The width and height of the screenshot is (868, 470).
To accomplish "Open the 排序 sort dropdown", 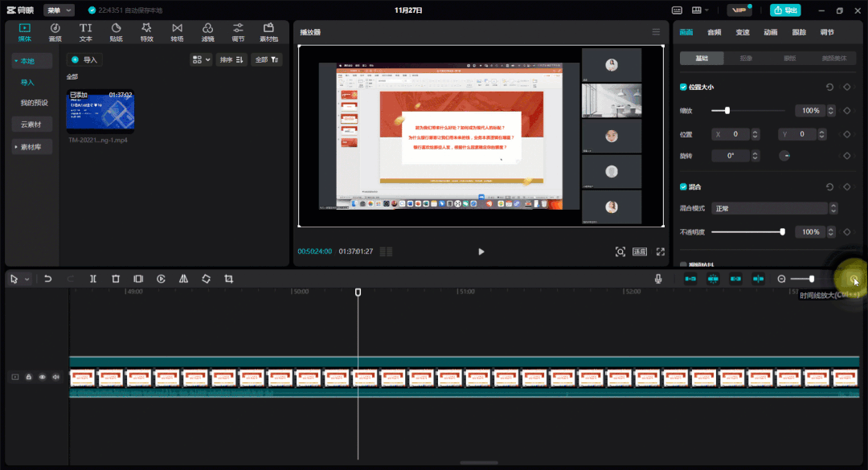I will pos(231,59).
